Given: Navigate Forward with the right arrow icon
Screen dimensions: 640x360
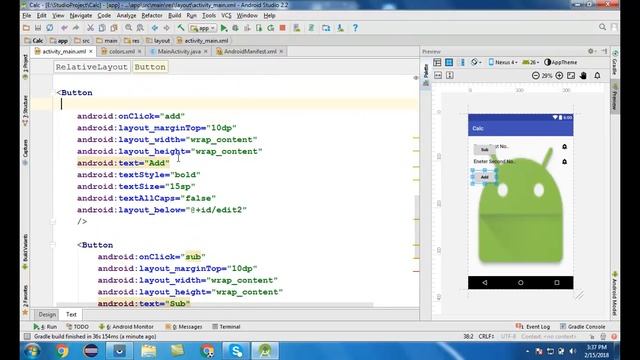Looking at the screenshot, I should pos(167,28).
